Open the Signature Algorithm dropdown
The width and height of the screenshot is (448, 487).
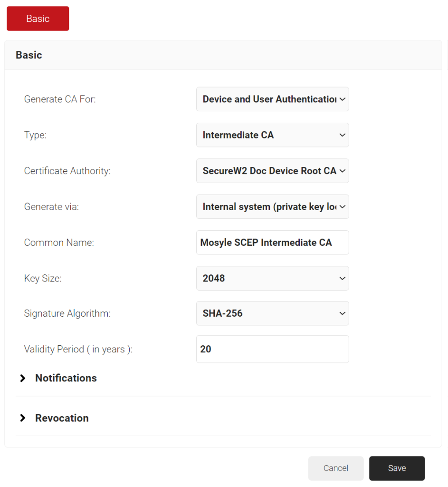pyautogui.click(x=272, y=313)
